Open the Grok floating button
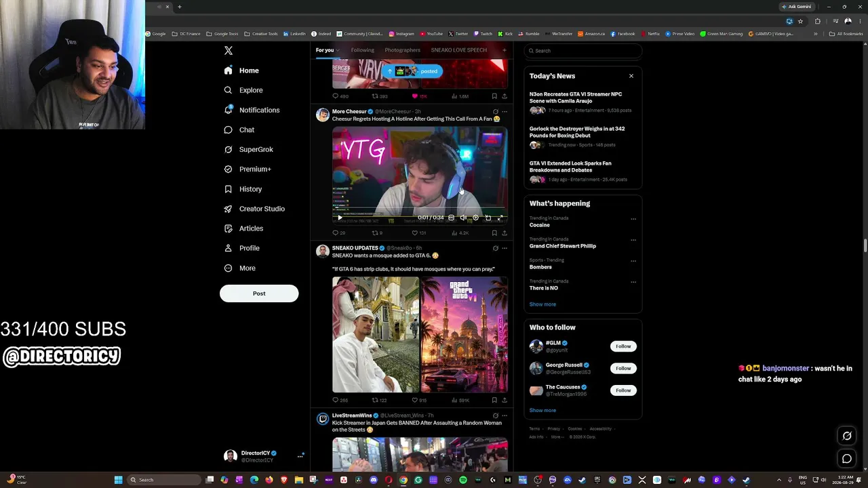868x488 pixels. click(847, 436)
